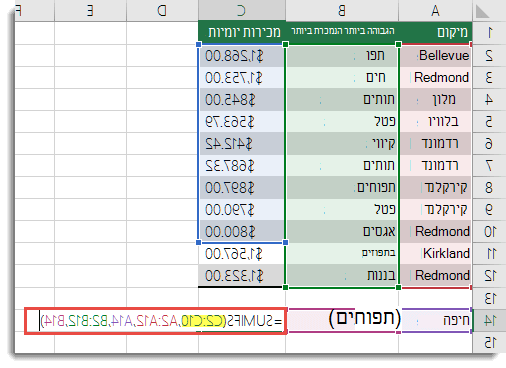The width and height of the screenshot is (506, 368).
Task: Select the תפוחים cell in row 8
Action: pyautogui.click(x=342, y=187)
